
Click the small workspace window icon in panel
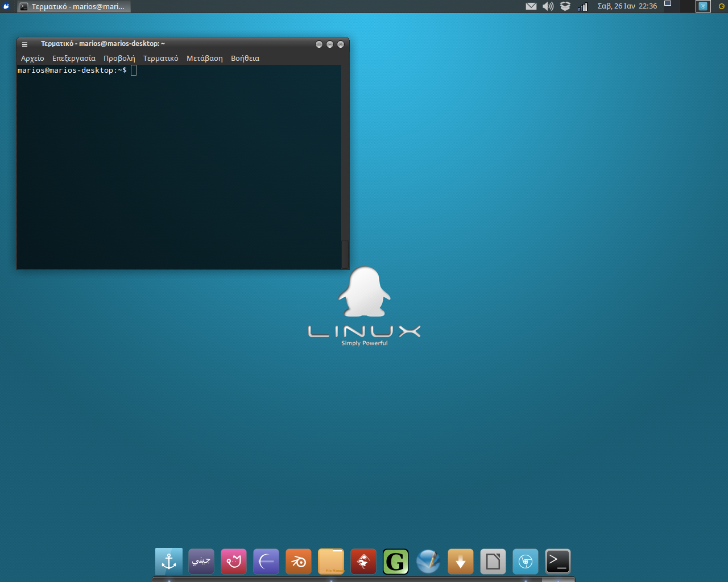tap(668, 3)
